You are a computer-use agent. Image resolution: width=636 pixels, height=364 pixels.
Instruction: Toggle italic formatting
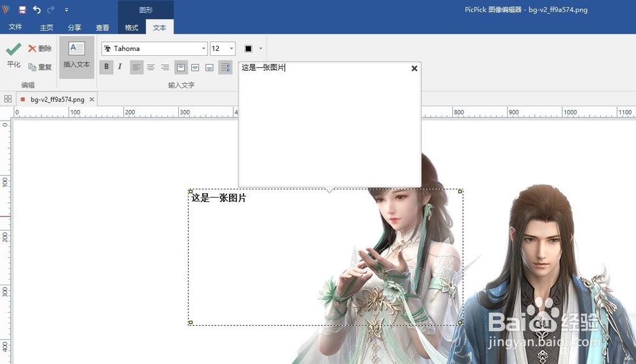(120, 67)
